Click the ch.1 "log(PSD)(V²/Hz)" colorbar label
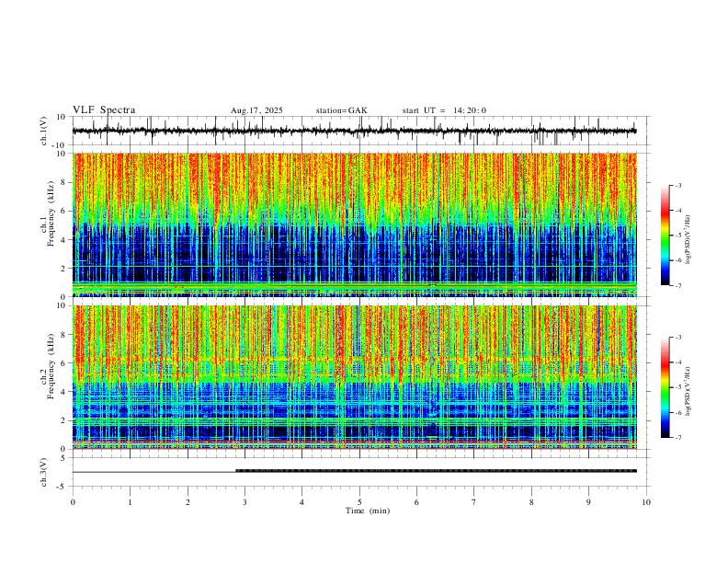Viewport: 728px width, 563px height. pos(688,240)
